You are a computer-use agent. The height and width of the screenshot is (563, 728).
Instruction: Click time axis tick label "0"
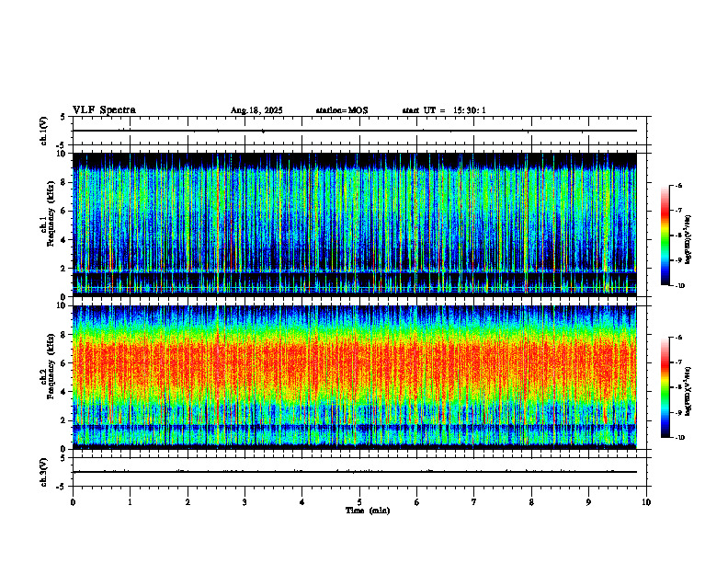(x=73, y=502)
